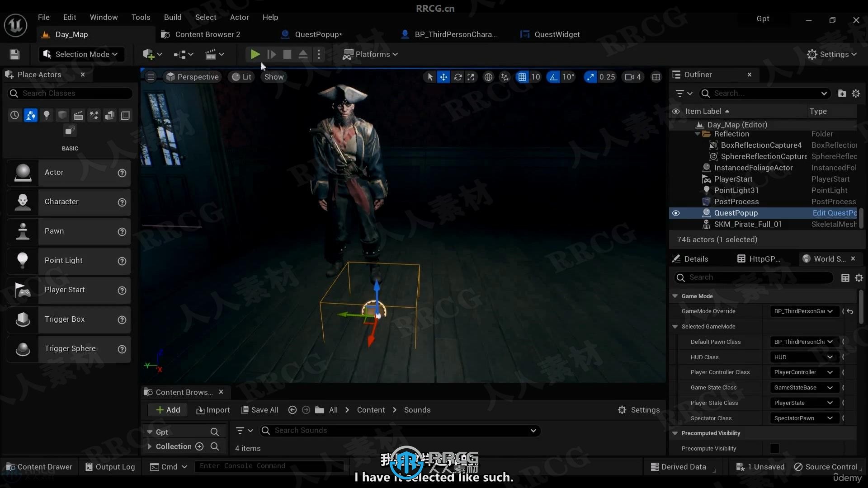
Task: Open the surface snapping options icon
Action: coord(505,77)
